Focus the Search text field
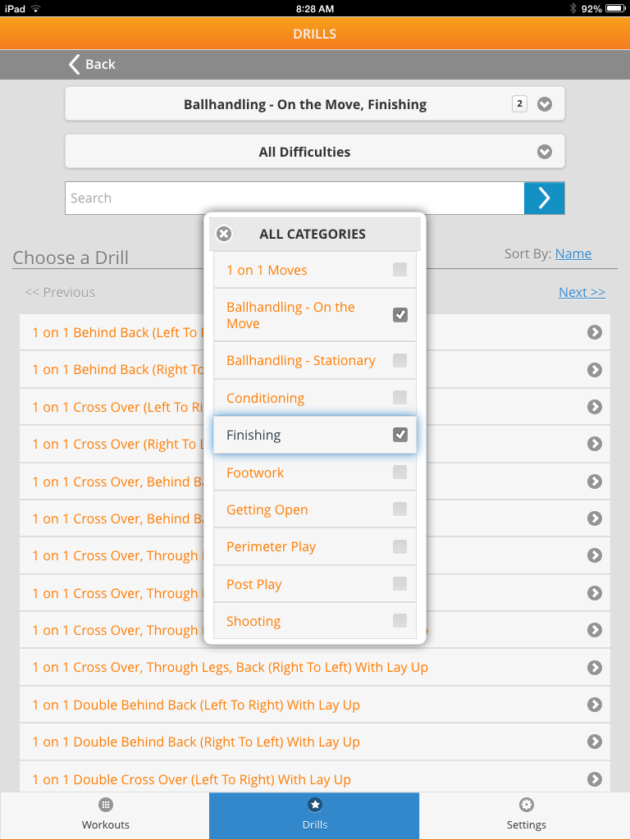The width and height of the screenshot is (630, 840). click(x=294, y=198)
